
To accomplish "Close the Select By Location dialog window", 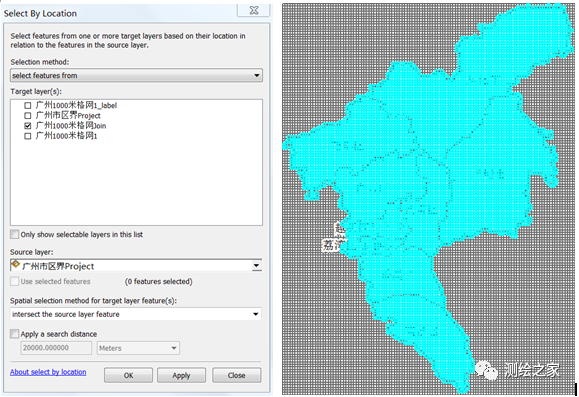I will pyautogui.click(x=254, y=10).
